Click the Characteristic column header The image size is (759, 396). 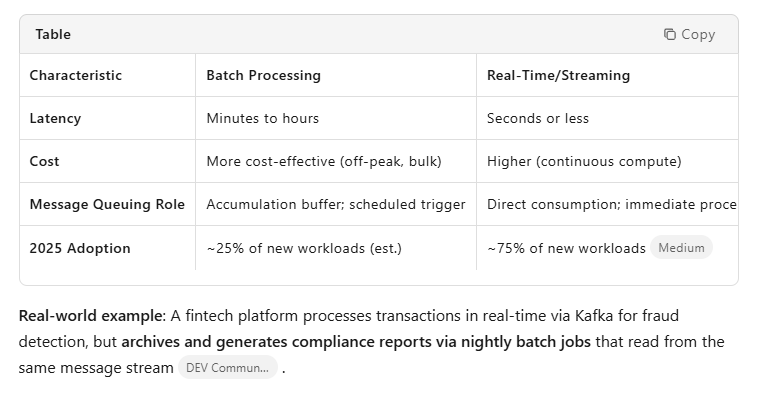(76, 76)
